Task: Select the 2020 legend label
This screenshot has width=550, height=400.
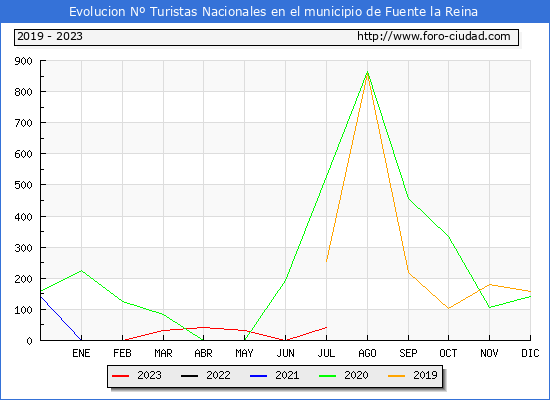Action: (x=356, y=375)
